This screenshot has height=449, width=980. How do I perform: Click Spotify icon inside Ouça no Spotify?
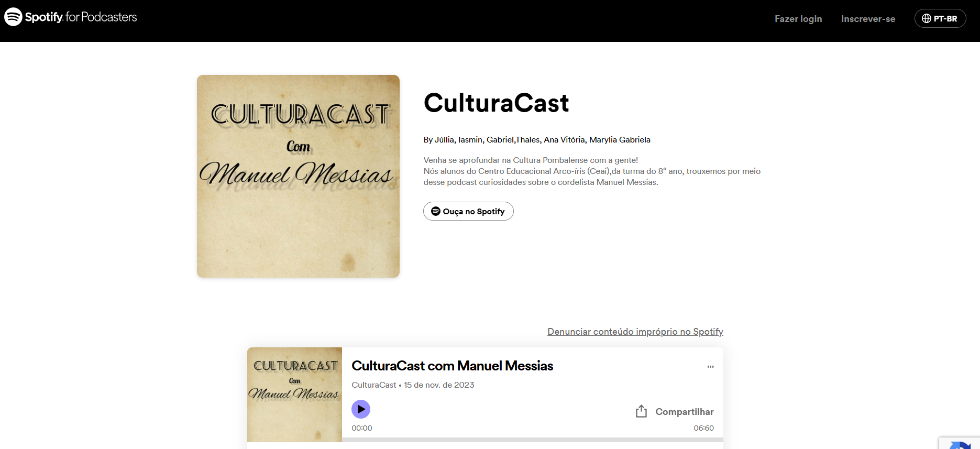tap(435, 211)
